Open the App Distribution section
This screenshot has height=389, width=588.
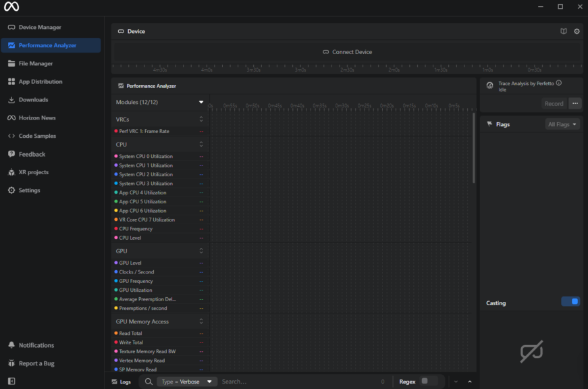pyautogui.click(x=40, y=82)
